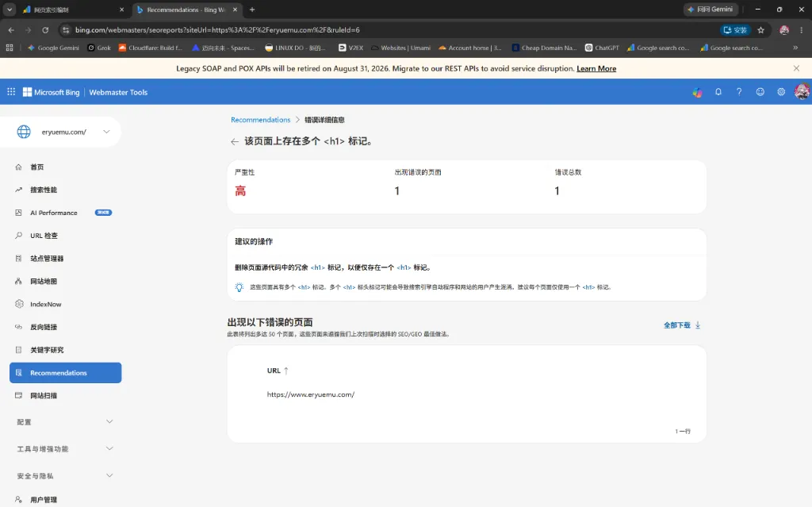Reload the page with the refresh icon
The width and height of the screenshot is (812, 507).
45,30
